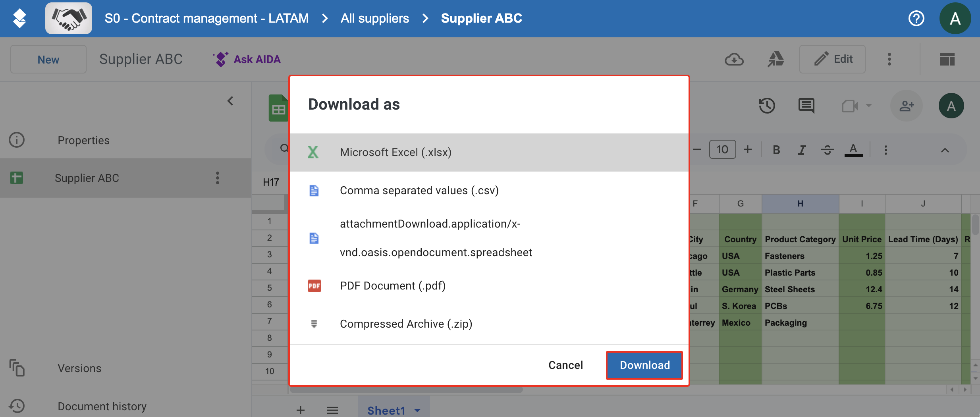Open Versions in the left sidebar
The height and width of the screenshot is (417, 980).
[79, 368]
